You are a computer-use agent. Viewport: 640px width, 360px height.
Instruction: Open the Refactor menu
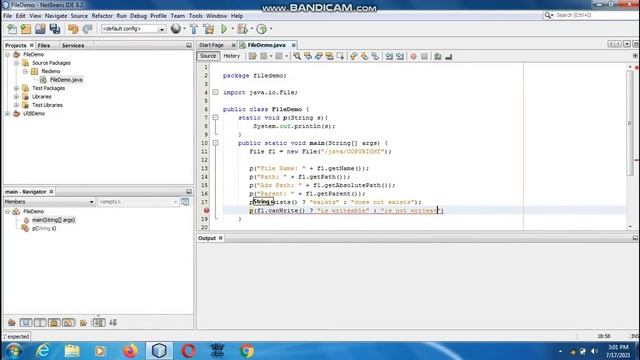(102, 16)
